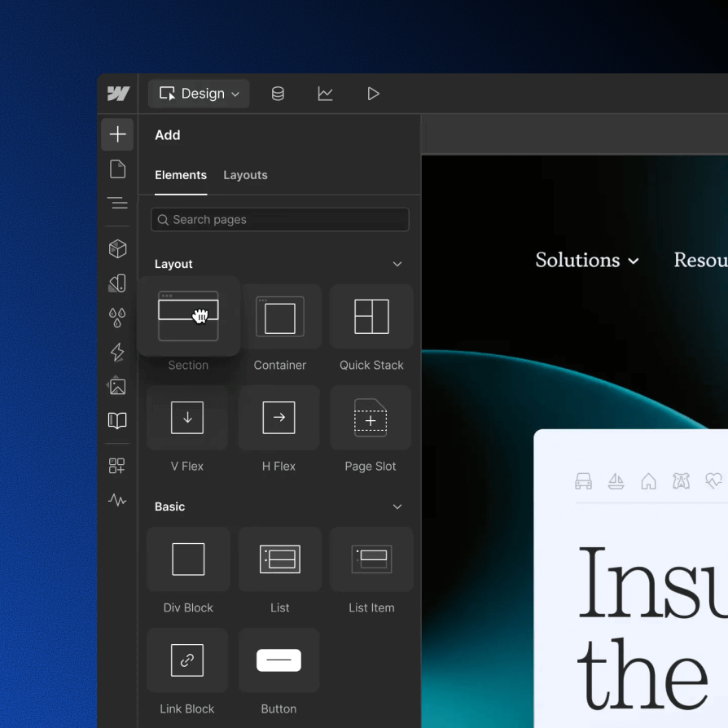Collapse the Layout section chevron
The width and height of the screenshot is (728, 728).
397,264
